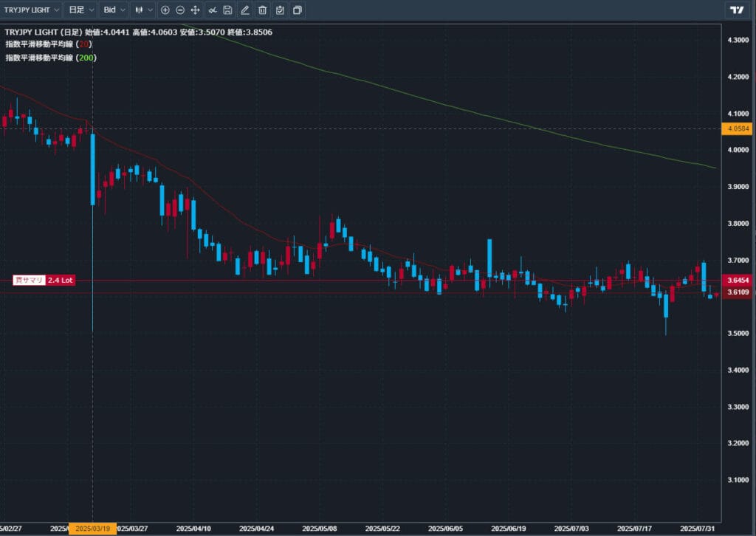Click the TradingView logo icon
Screen dimensions: 756x536
coord(736,10)
